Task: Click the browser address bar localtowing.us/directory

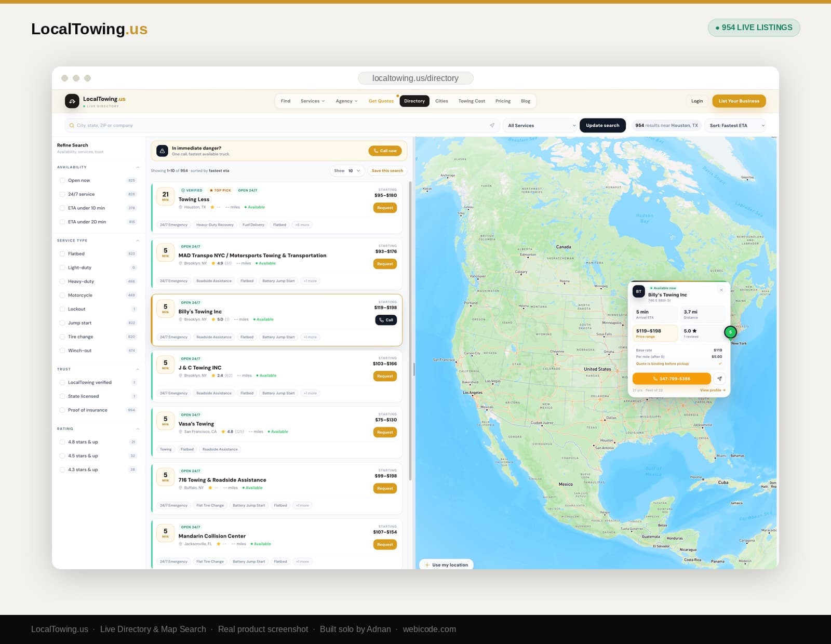Action: point(415,78)
